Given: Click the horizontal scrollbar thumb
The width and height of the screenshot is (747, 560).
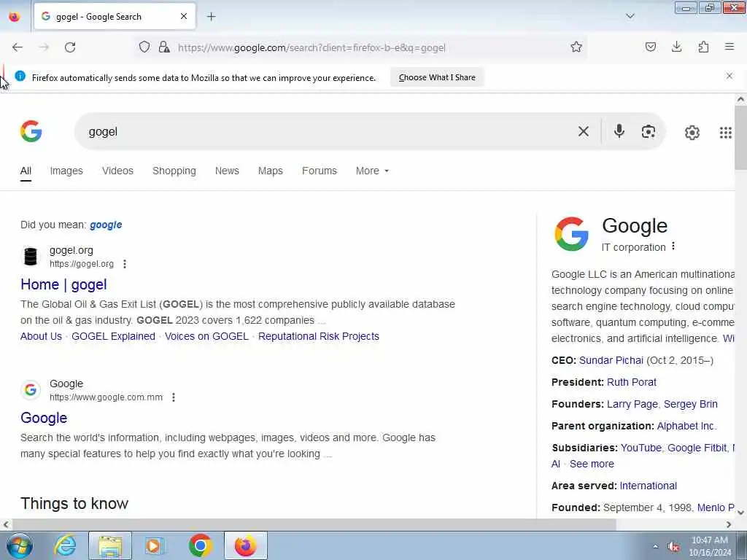Looking at the screenshot, I should [x=314, y=524].
